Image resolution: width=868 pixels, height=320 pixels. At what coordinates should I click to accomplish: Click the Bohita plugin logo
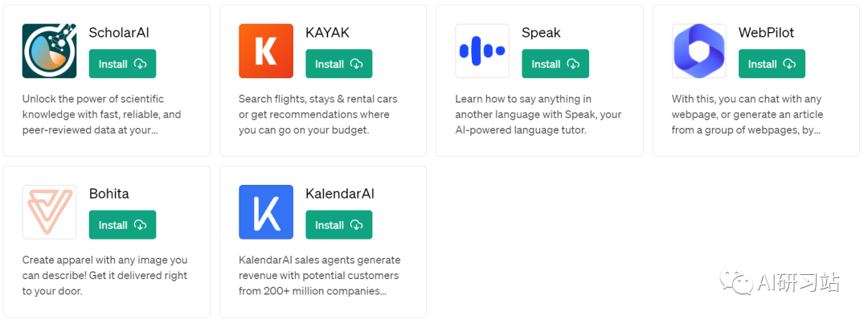pyautogui.click(x=49, y=212)
